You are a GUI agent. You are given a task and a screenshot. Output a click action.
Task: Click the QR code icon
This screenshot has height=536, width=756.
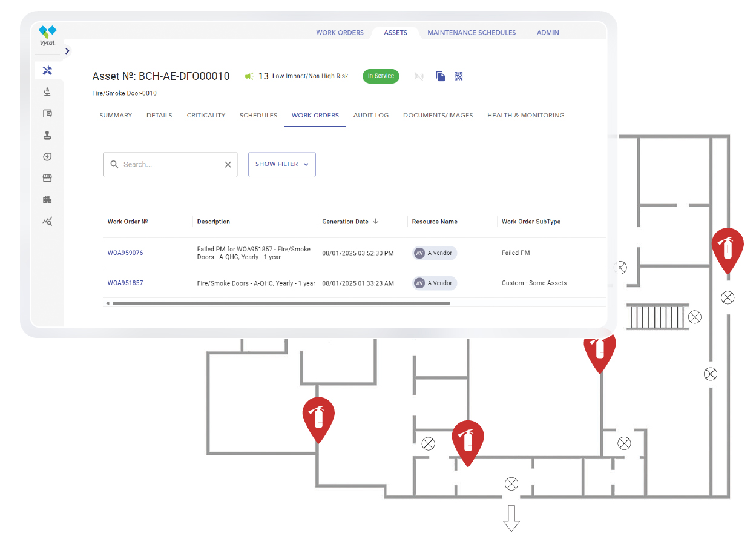point(459,76)
